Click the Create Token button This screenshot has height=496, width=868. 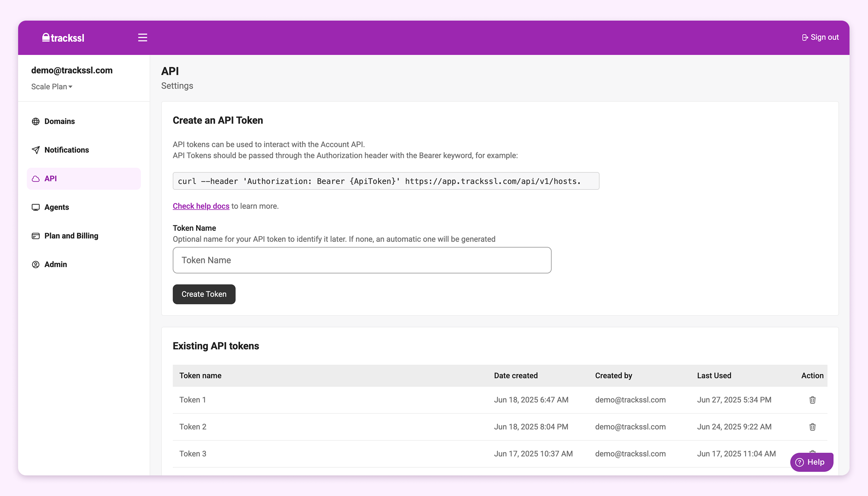204,294
